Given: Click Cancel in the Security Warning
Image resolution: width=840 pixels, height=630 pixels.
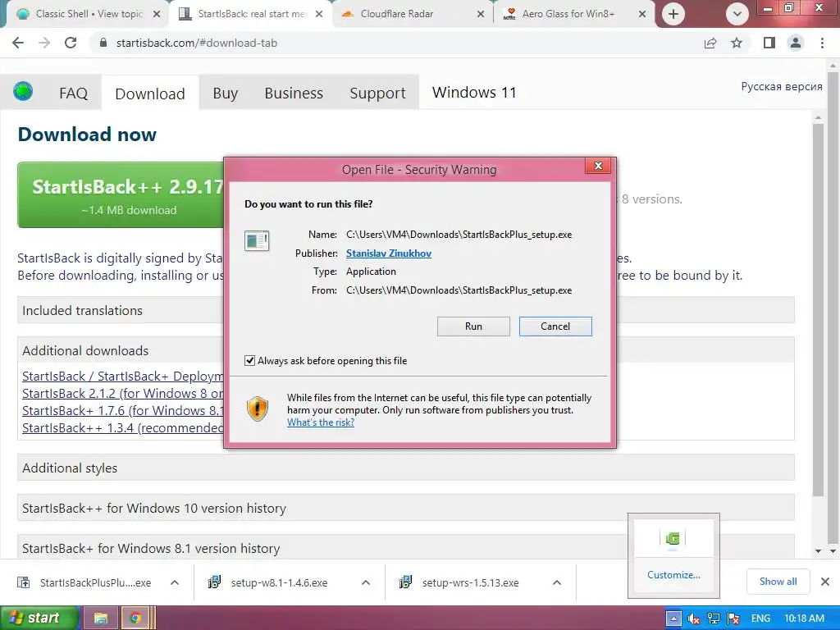Looking at the screenshot, I should [555, 326].
